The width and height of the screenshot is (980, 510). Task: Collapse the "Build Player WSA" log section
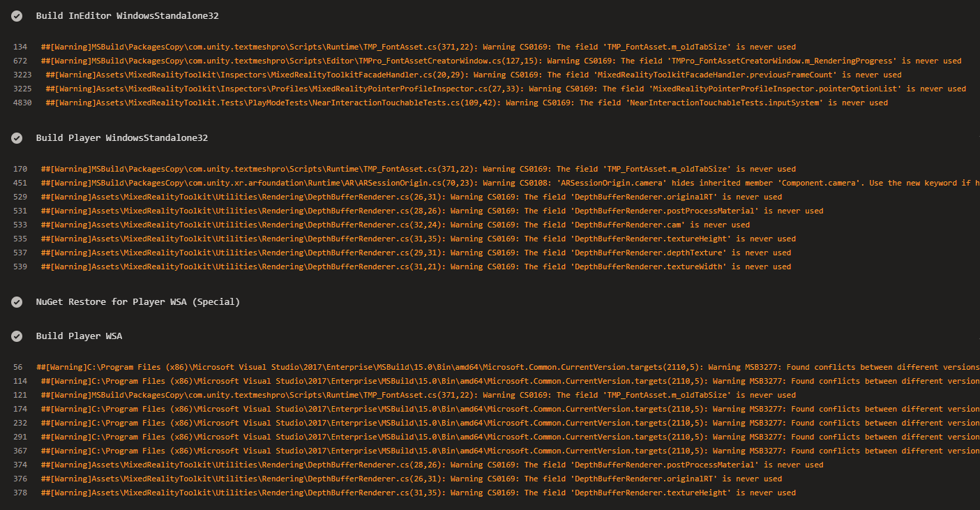[x=78, y=336]
